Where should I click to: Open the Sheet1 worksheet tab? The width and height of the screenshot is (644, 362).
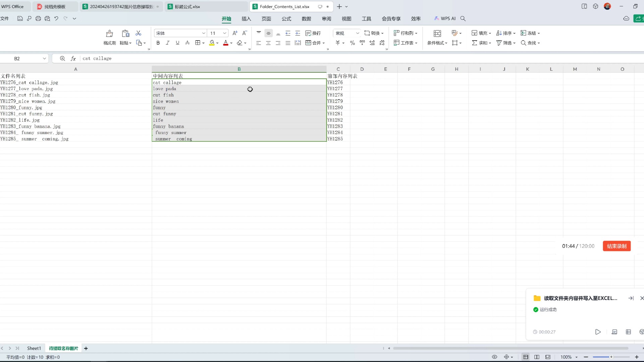pos(34,348)
